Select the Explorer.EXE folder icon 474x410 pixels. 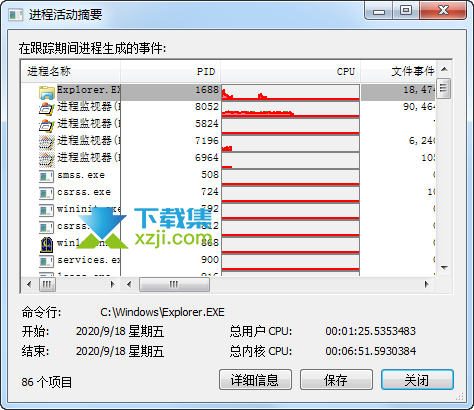46,92
